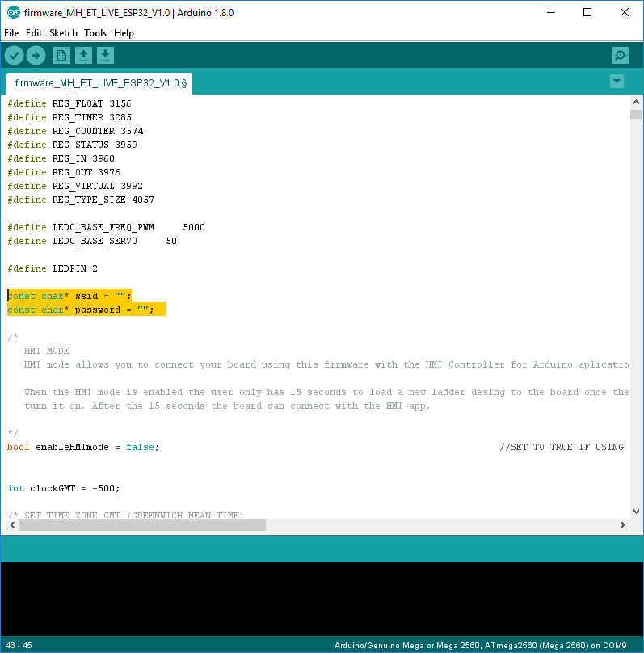Click the Arduino logo in title bar
The image size is (644, 653).
tap(13, 12)
